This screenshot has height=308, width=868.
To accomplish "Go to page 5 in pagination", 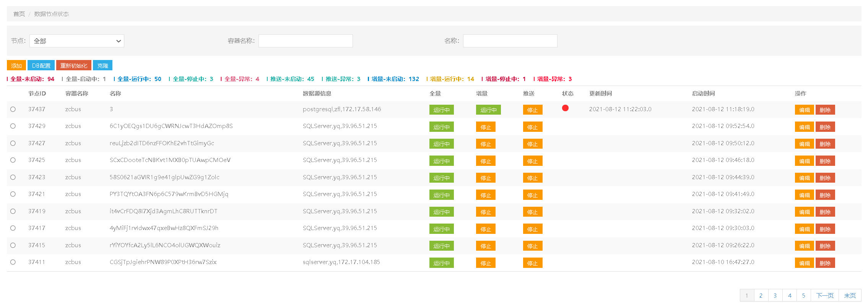I will pos(804,295).
